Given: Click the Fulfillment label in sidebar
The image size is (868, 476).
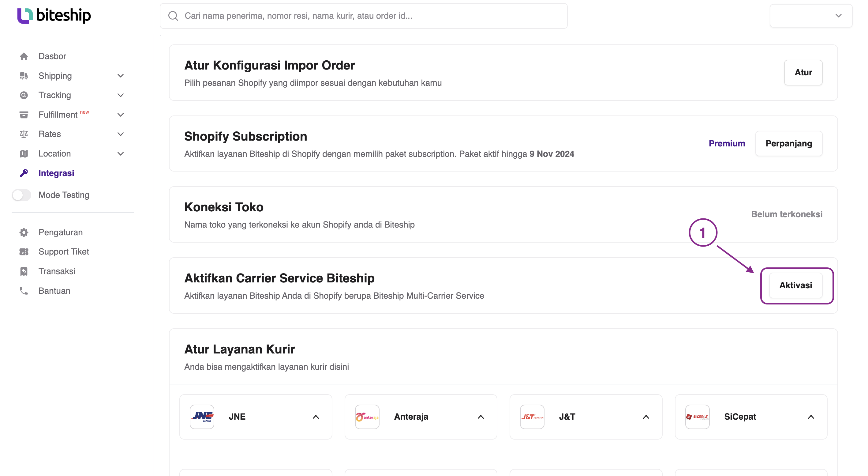Looking at the screenshot, I should 58,115.
